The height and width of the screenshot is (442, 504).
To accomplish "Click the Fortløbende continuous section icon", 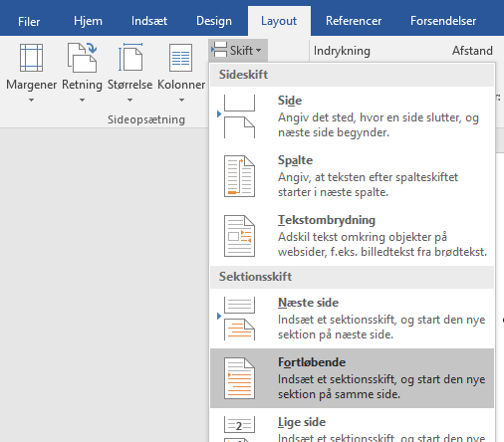I will click(x=239, y=378).
